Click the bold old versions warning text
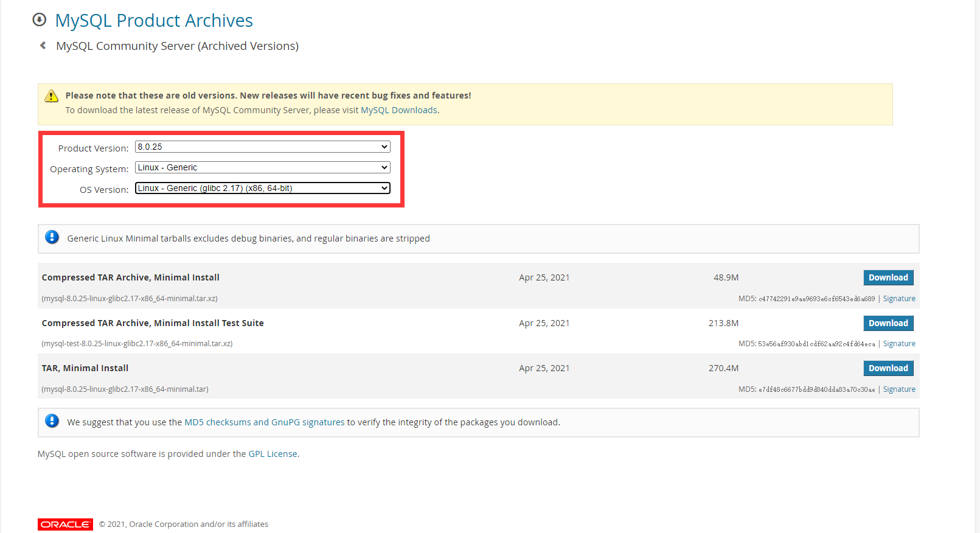The width and height of the screenshot is (980, 533). 268,96
